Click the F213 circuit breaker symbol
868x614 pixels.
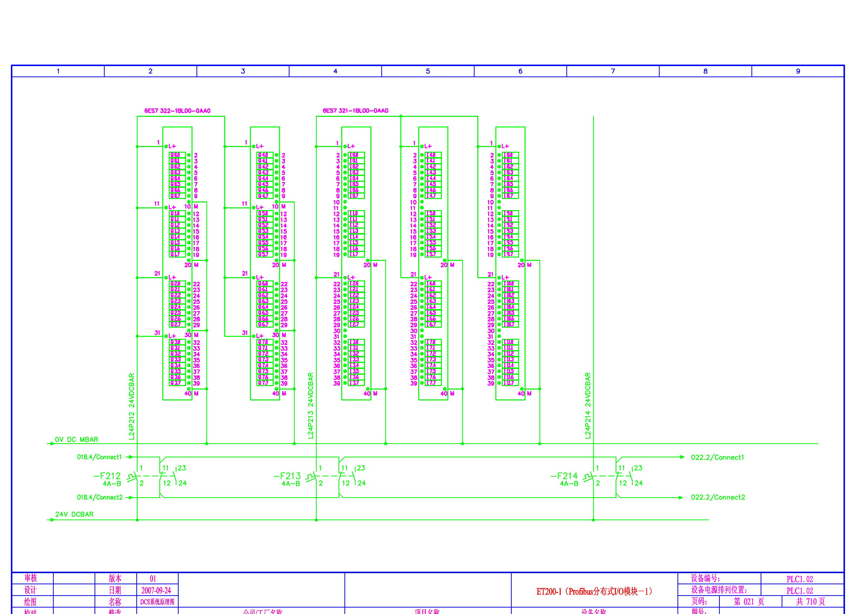(x=311, y=477)
